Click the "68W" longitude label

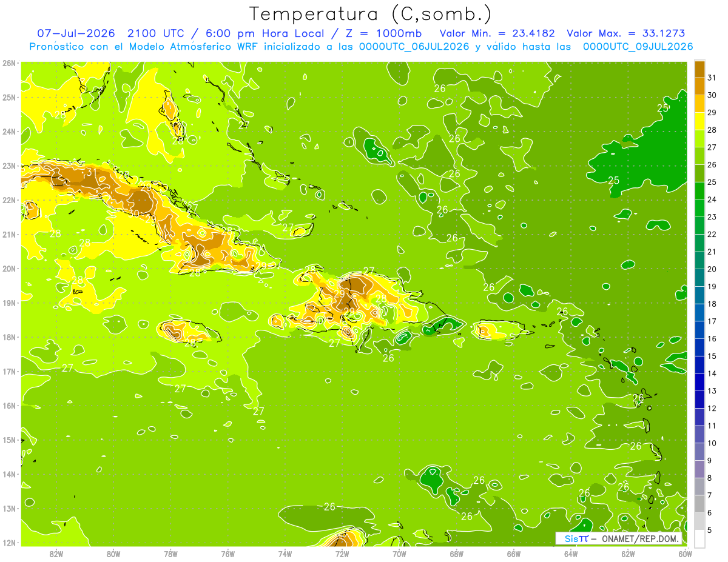click(457, 554)
